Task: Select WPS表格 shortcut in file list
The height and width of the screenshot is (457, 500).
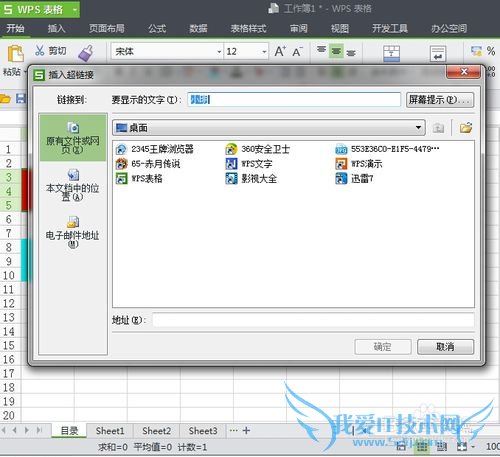Action: 139,178
